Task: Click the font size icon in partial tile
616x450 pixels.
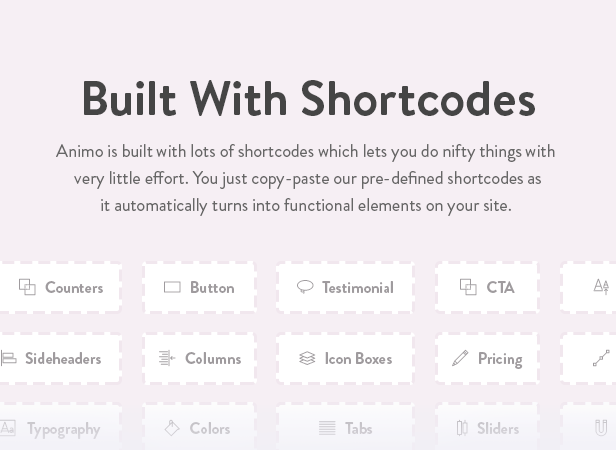Action: pyautogui.click(x=601, y=287)
